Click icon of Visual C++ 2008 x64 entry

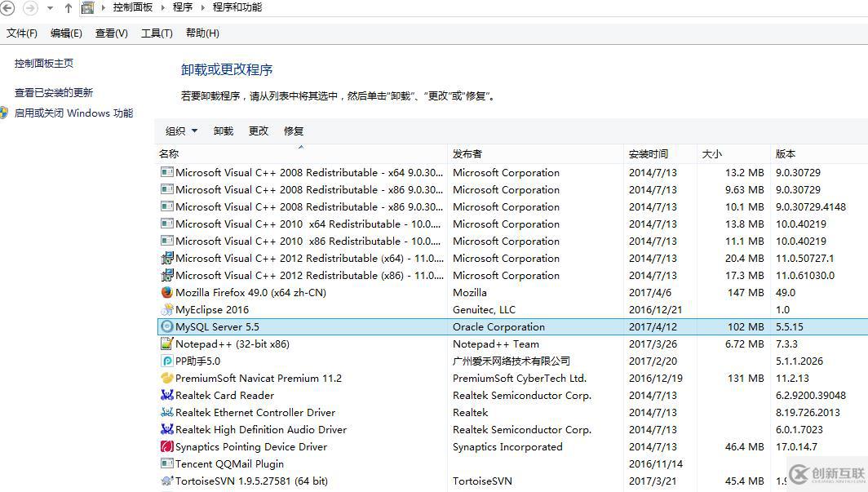[166, 172]
